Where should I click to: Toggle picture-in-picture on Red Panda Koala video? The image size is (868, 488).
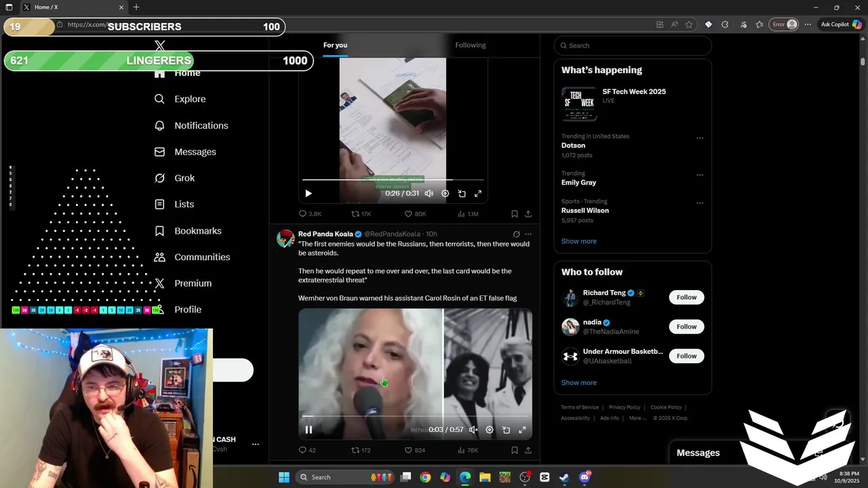(x=506, y=430)
